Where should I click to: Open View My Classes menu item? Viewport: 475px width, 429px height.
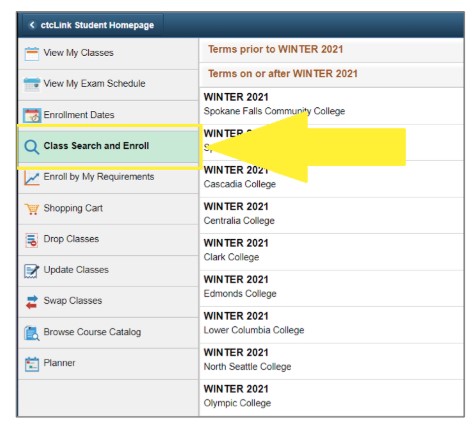pyautogui.click(x=108, y=54)
